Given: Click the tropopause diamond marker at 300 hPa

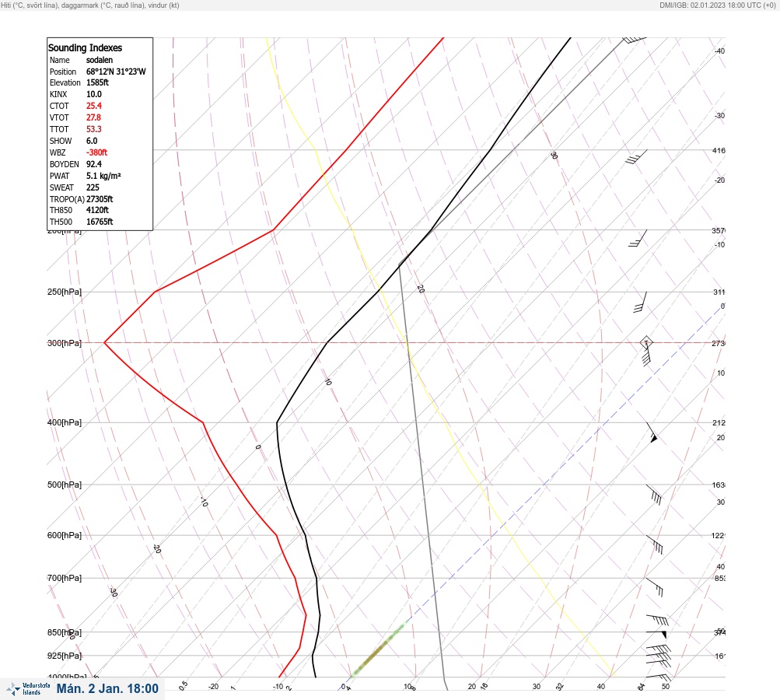Looking at the screenshot, I should point(646,342).
